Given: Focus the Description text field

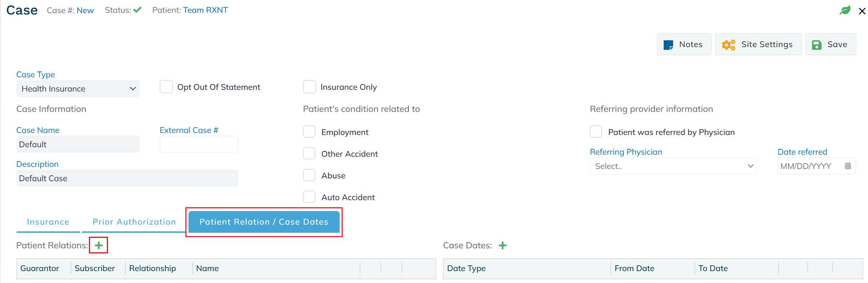Looking at the screenshot, I should tap(127, 178).
